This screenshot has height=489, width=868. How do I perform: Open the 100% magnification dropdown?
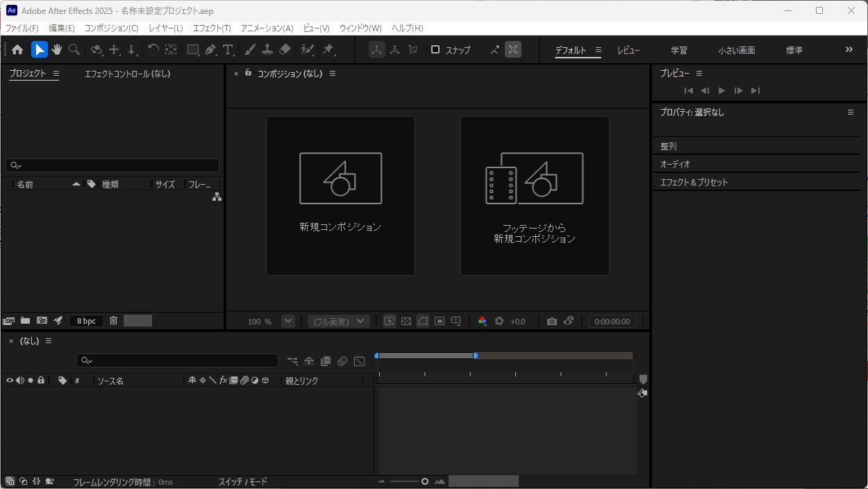(287, 321)
